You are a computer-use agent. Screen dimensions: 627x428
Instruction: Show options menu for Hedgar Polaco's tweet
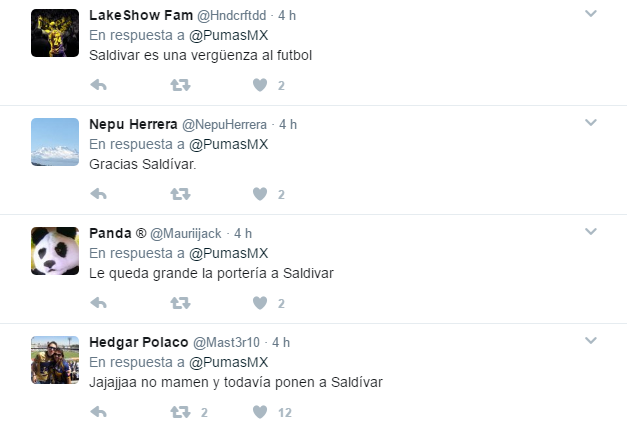pos(591,340)
